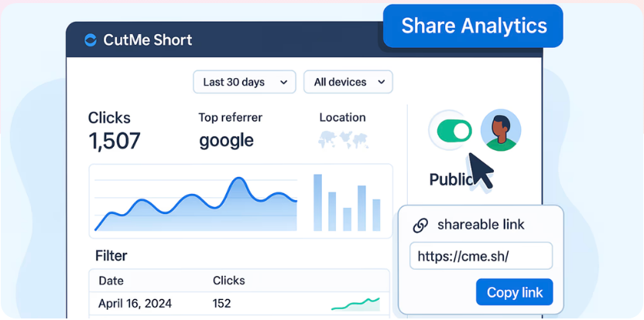Image resolution: width=644 pixels, height=320 pixels.
Task: Click the CutMe Short title text
Action: [148, 40]
